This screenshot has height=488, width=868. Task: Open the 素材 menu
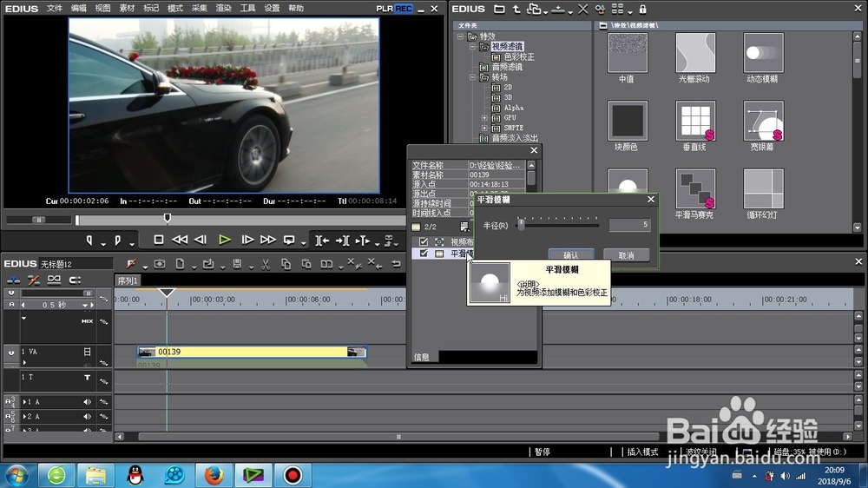point(127,9)
